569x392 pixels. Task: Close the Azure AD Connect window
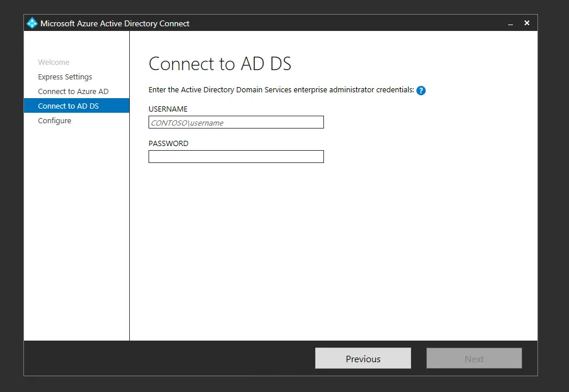tap(527, 23)
